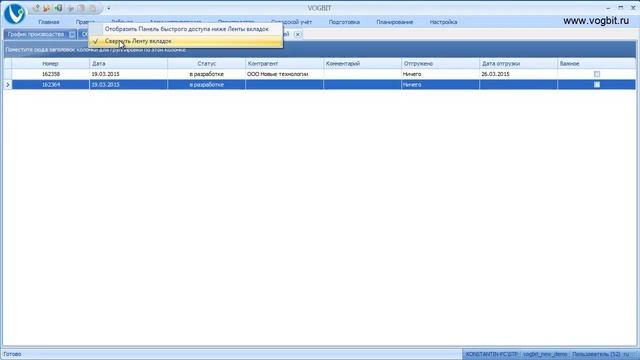Image resolution: width=640 pixels, height=360 pixels.
Task: Open the Настройка ribbon tab
Action: (x=443, y=22)
